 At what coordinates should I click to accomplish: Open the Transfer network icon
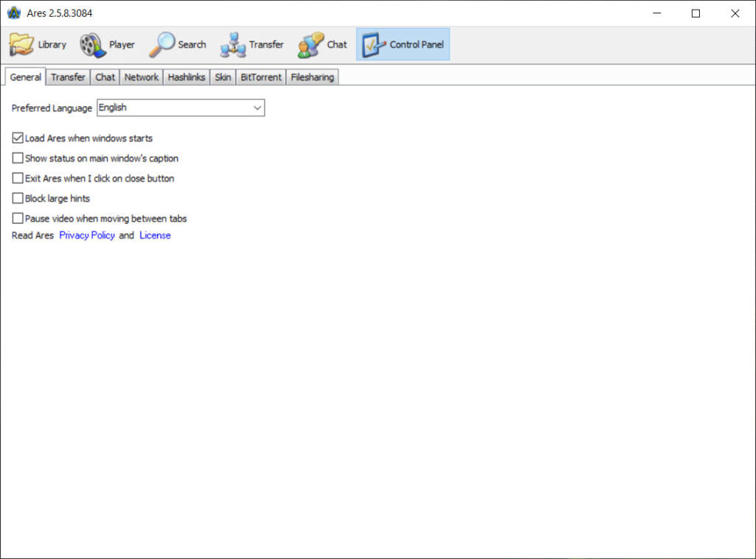pyautogui.click(x=233, y=45)
